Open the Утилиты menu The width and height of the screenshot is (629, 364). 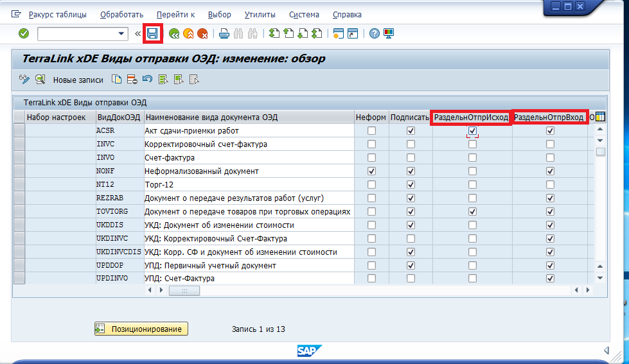point(260,14)
